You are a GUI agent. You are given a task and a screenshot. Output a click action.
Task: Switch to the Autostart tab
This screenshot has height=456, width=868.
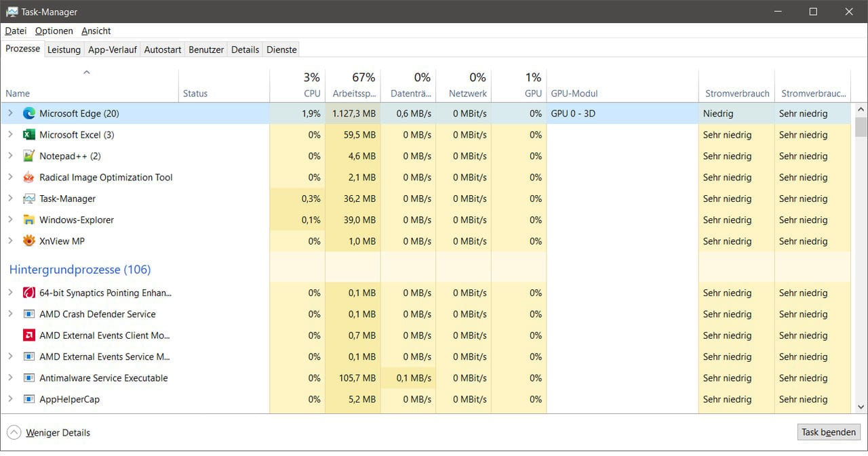pyautogui.click(x=163, y=49)
